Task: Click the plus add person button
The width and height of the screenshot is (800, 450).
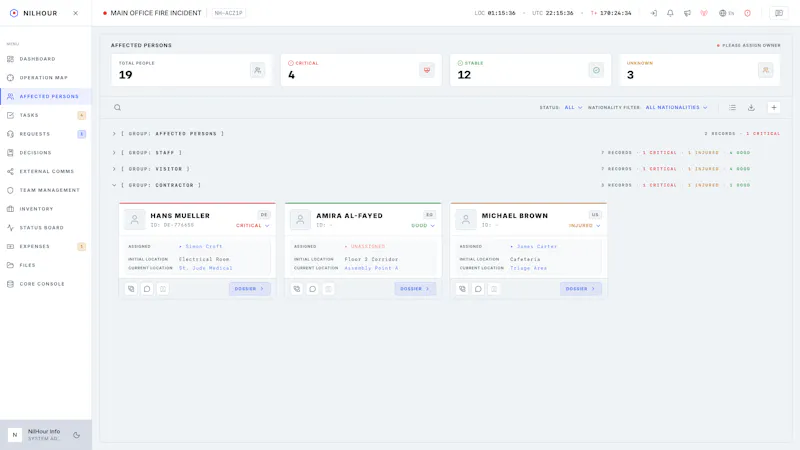Action: tap(774, 108)
